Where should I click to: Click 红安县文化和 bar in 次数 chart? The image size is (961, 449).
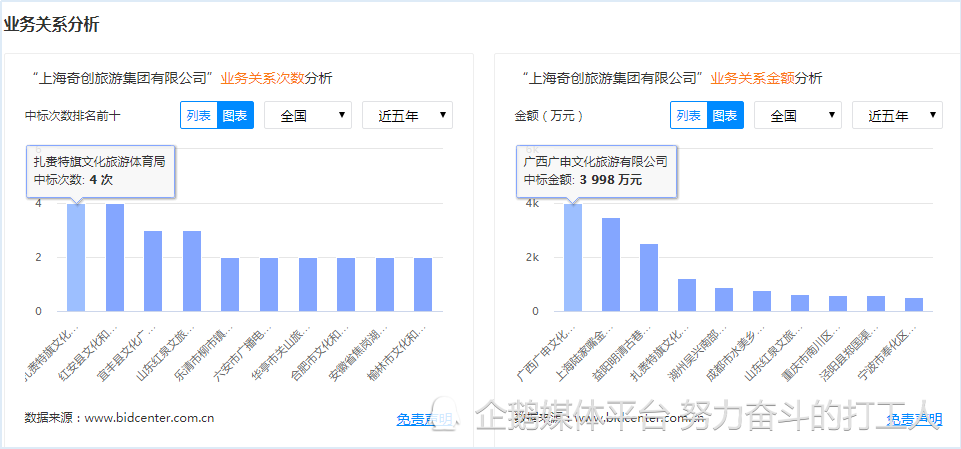115,258
